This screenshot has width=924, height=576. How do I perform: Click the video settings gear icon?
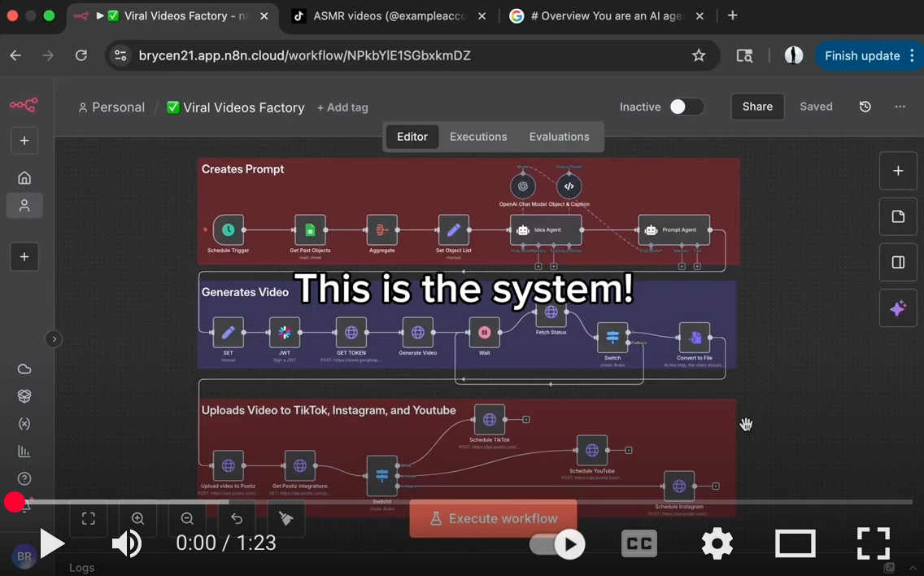click(x=717, y=543)
